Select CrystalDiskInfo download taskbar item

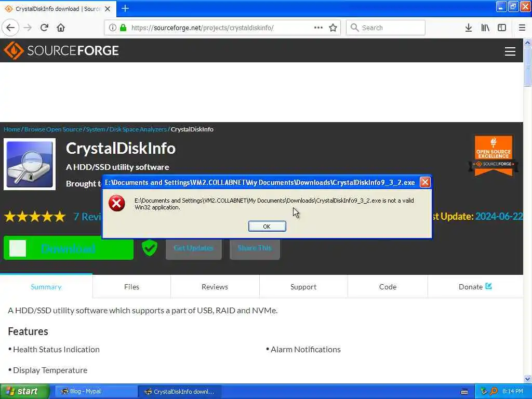click(180, 391)
